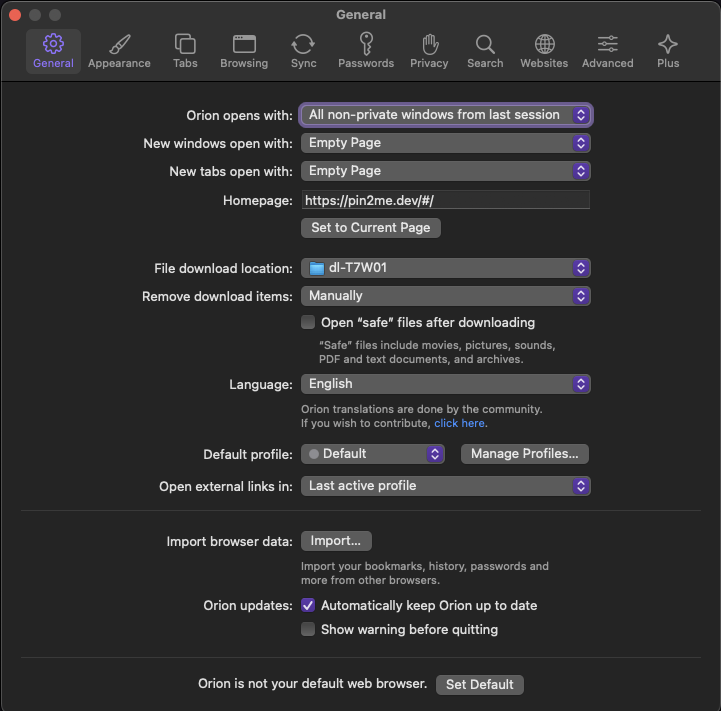This screenshot has height=711, width=721.
Task: Open the Passwords key icon
Action: 366,45
